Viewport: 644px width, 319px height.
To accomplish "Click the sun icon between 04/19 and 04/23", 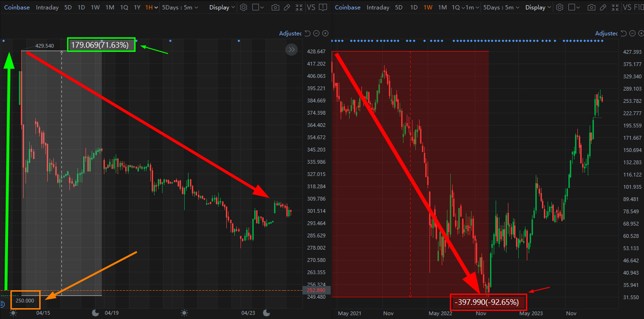I will click(x=184, y=313).
